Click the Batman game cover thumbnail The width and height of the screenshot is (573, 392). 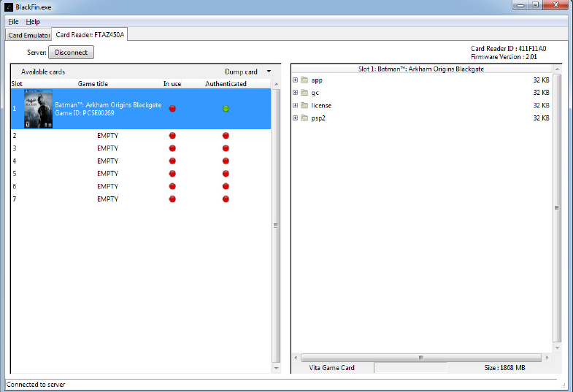pyautogui.click(x=39, y=109)
